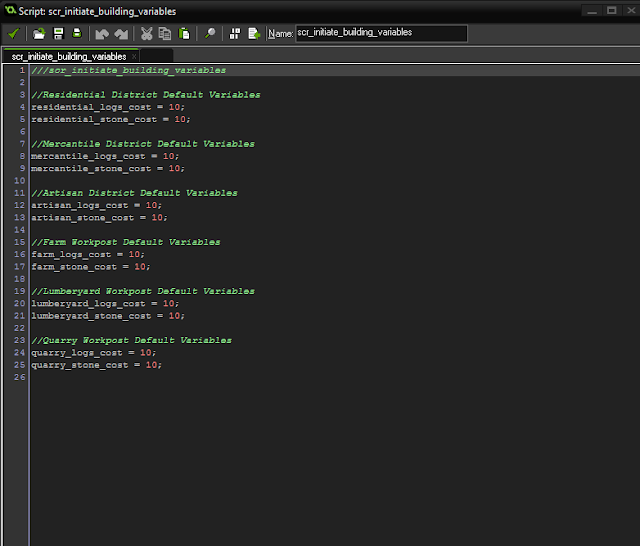The image size is (640, 546).
Task: Click the GameMaker logo in title bar
Action: click(10, 10)
